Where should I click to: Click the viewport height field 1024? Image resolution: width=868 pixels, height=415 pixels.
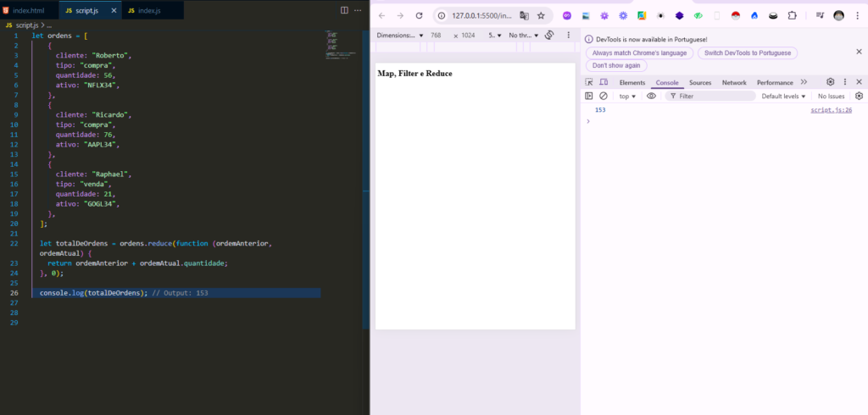pos(468,35)
